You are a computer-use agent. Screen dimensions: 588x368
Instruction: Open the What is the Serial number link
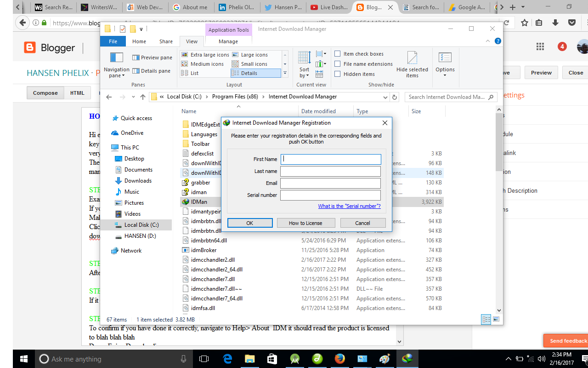pos(350,206)
